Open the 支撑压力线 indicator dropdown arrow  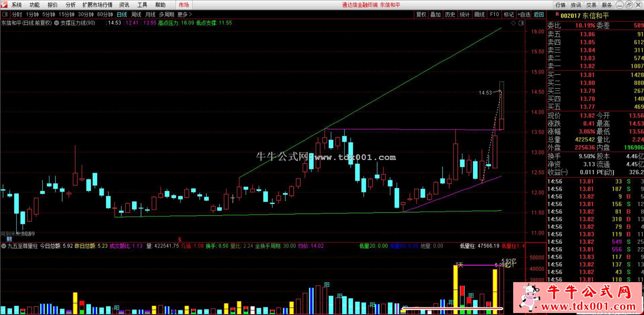[56, 23]
